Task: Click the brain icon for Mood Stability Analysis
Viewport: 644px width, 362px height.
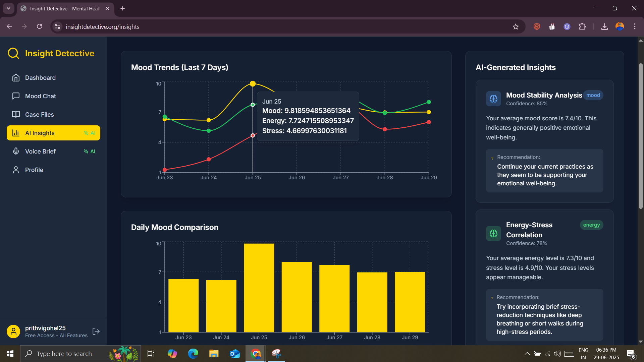Action: point(493,99)
